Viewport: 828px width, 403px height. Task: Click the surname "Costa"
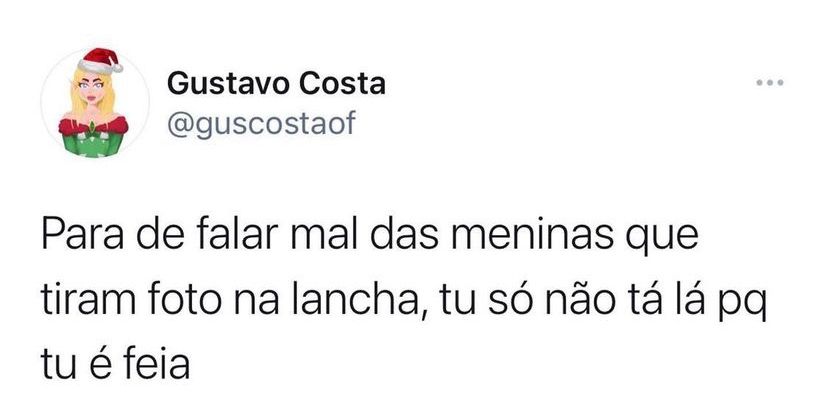coord(342,84)
